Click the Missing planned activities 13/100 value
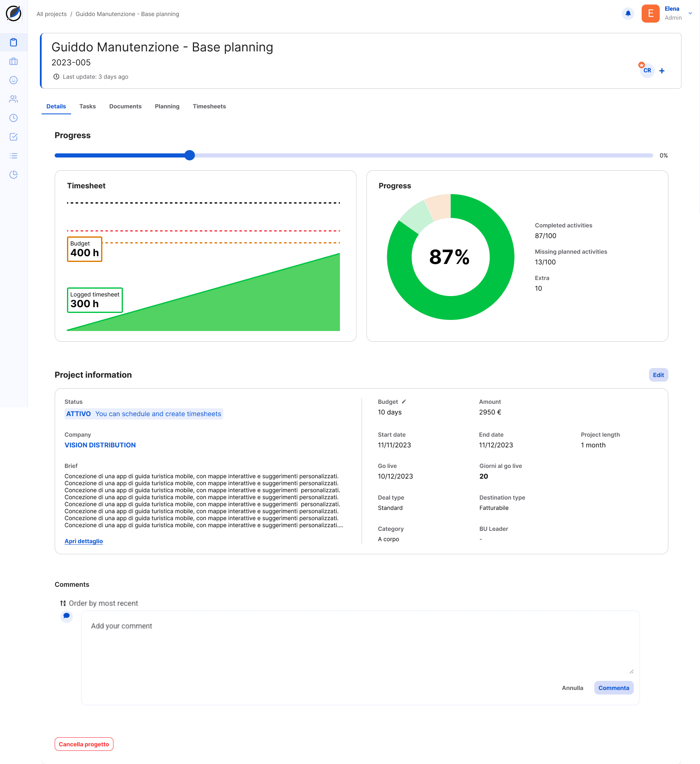Viewport: 700px width, 764px height. pos(545,262)
